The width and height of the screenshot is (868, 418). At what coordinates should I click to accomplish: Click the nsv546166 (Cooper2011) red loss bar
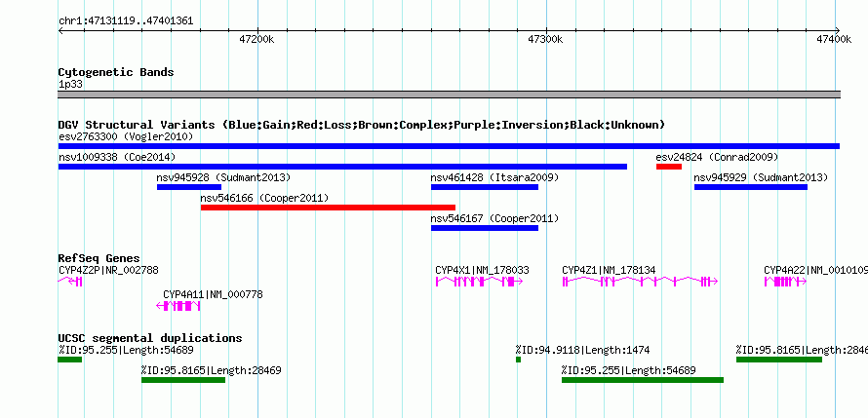[x=329, y=208]
